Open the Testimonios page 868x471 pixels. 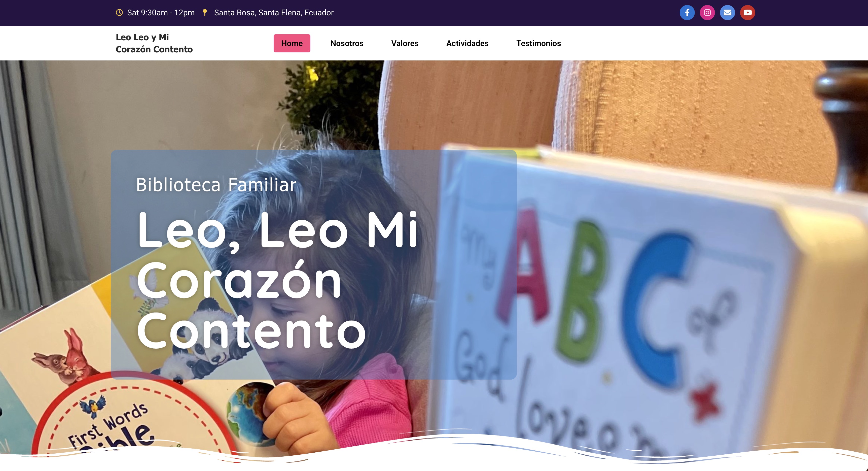point(538,43)
